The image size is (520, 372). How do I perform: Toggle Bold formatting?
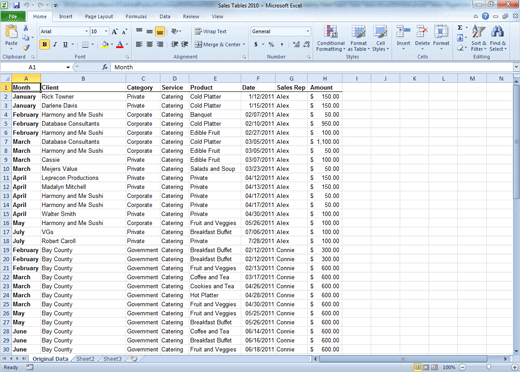(45, 45)
